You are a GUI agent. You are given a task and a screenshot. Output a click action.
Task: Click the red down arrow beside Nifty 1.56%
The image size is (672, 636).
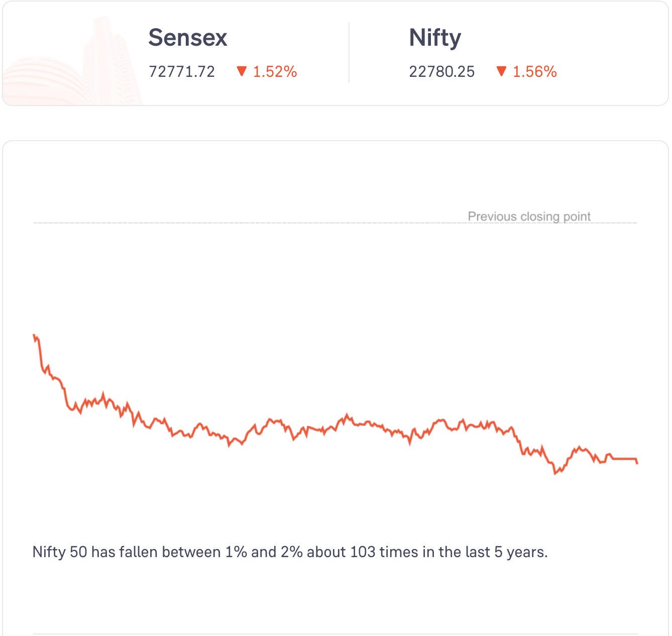(501, 71)
